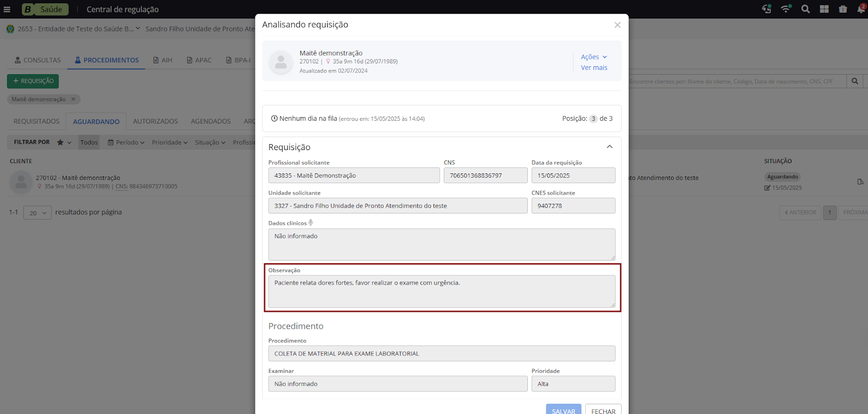Viewport: 868px width, 414px height.
Task: Go to page 1 in pagination
Action: tap(829, 212)
